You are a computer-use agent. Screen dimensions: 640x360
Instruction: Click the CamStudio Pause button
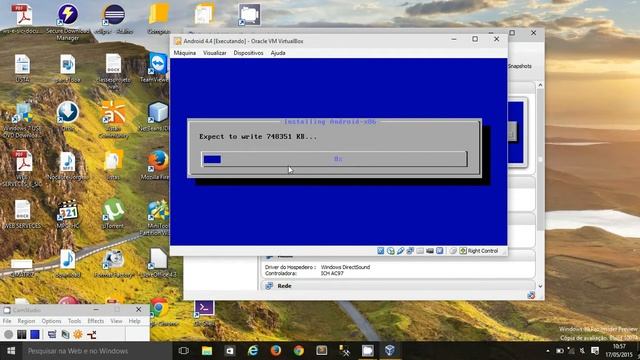point(22,335)
